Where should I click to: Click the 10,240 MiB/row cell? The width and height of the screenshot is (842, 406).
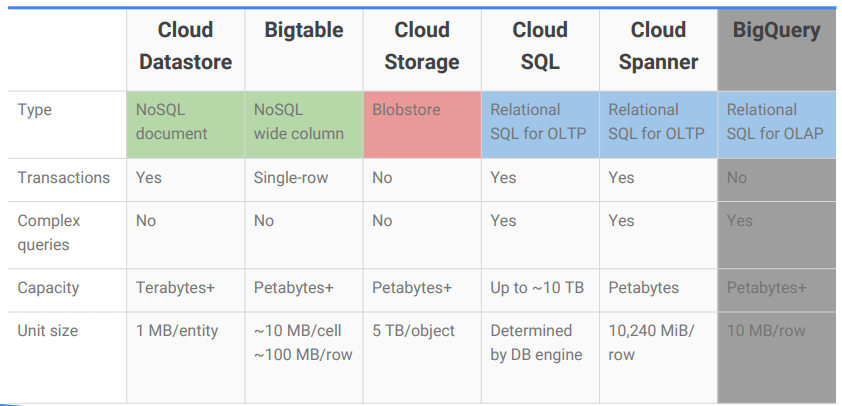(651, 342)
